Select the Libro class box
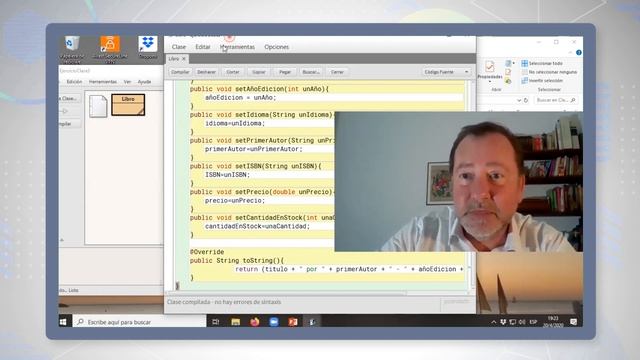The width and height of the screenshot is (640, 360). click(x=128, y=104)
